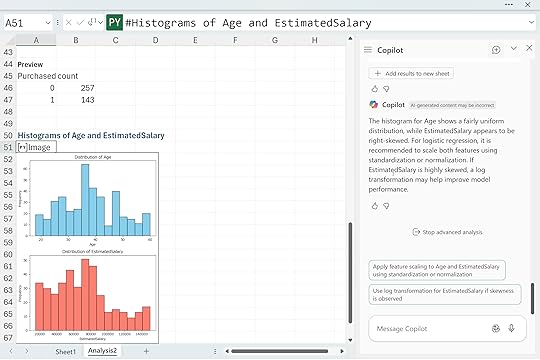
Task: Click the formula bar text field
Action: [324, 23]
